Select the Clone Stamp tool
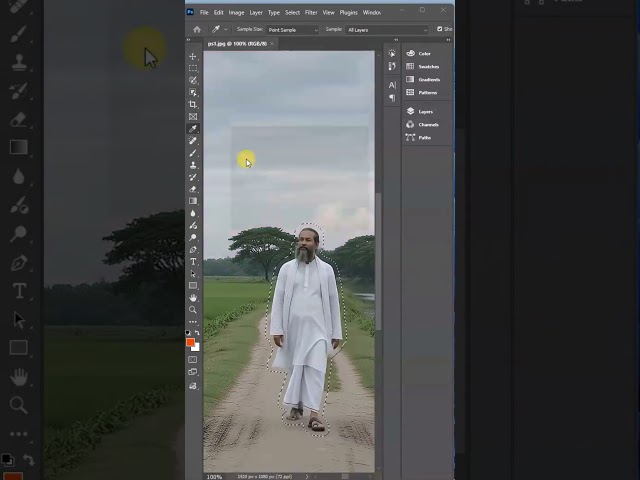Screen dimensions: 640x480 (193, 165)
